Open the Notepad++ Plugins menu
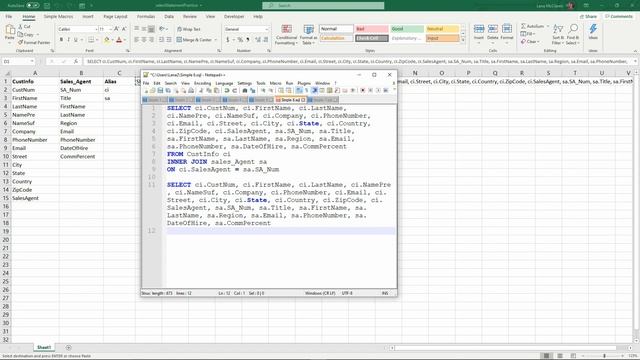 [x=304, y=83]
